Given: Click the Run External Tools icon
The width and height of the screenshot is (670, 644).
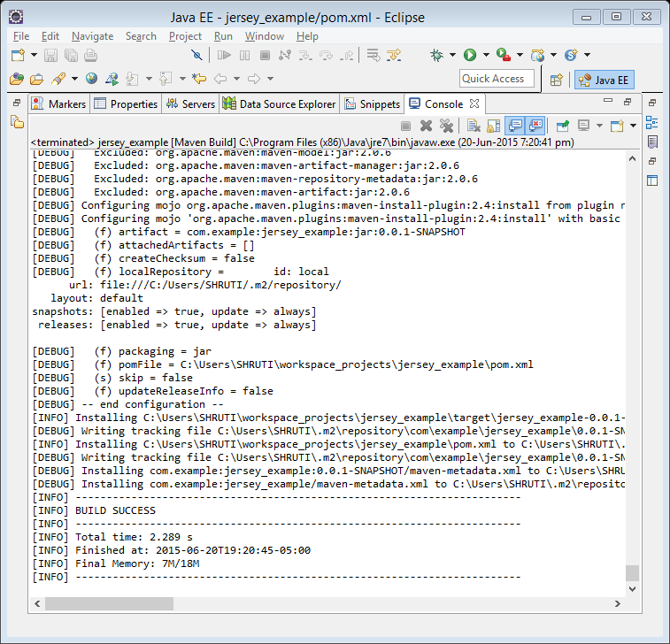Looking at the screenshot, I should click(504, 55).
